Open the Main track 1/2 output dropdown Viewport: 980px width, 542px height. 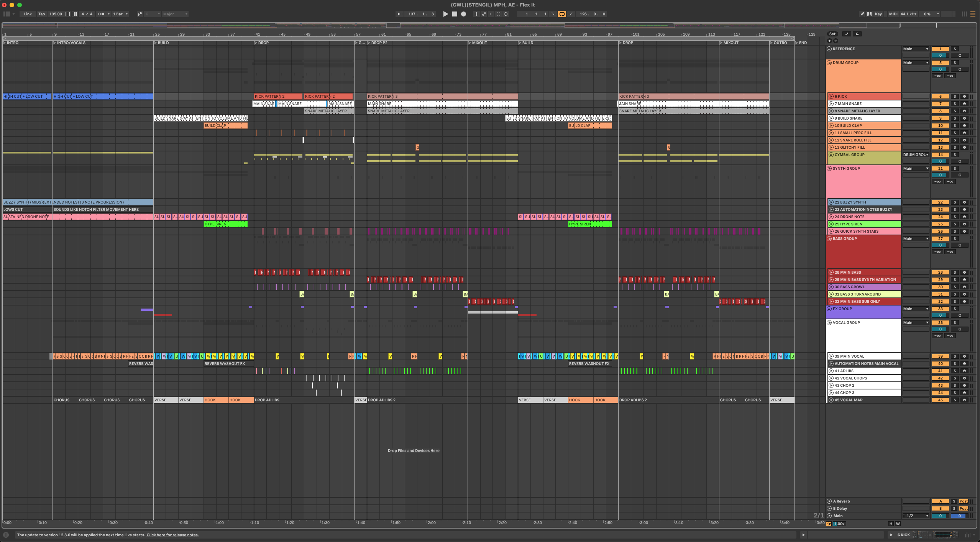point(916,516)
